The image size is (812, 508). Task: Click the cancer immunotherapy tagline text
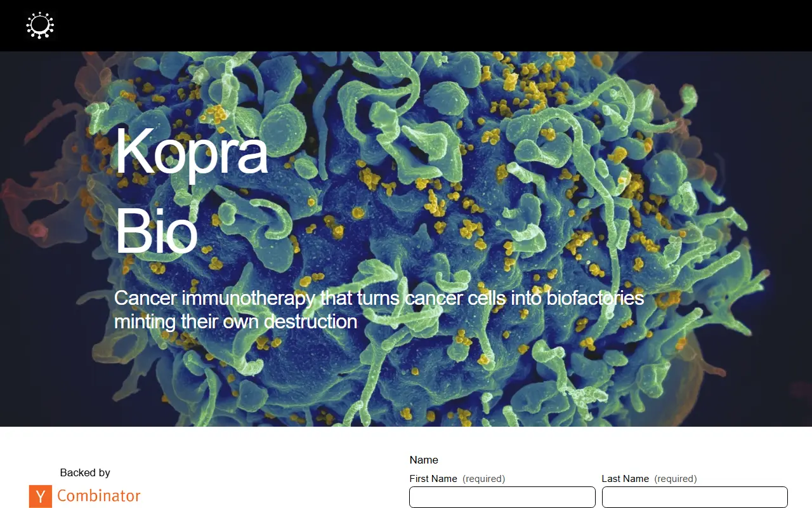(379, 309)
